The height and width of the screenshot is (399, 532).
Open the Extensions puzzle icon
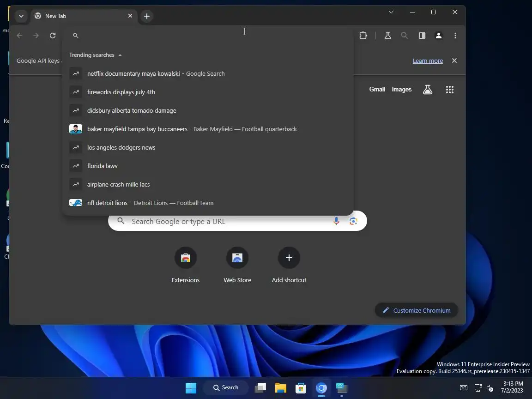[x=363, y=35]
